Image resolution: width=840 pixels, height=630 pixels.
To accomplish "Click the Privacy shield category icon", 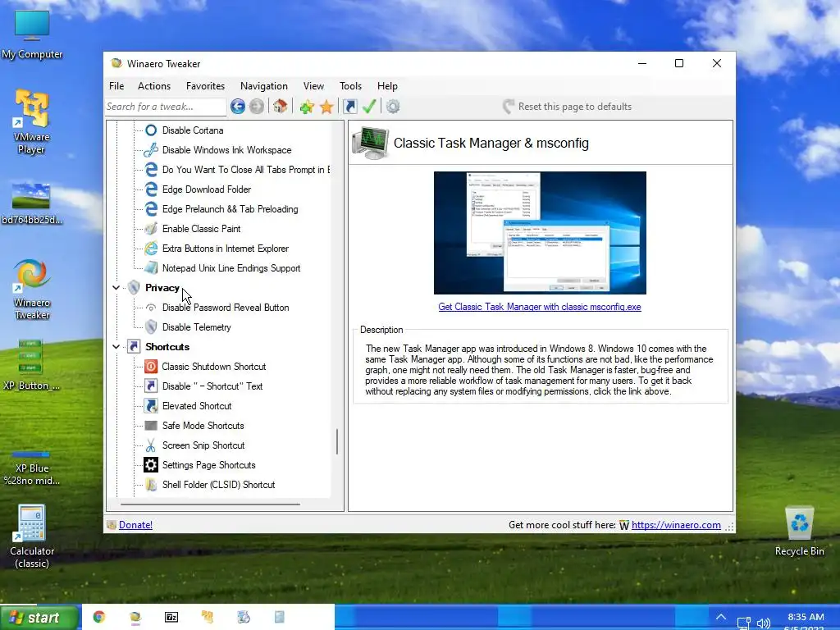I will click(x=134, y=288).
